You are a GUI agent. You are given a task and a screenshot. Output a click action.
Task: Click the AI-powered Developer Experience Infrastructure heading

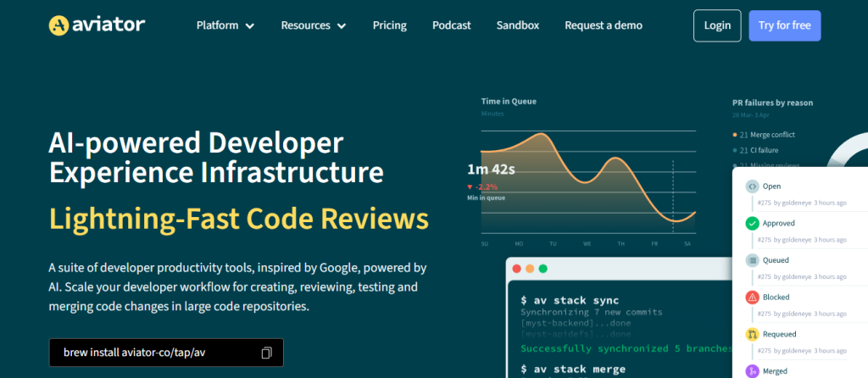216,158
